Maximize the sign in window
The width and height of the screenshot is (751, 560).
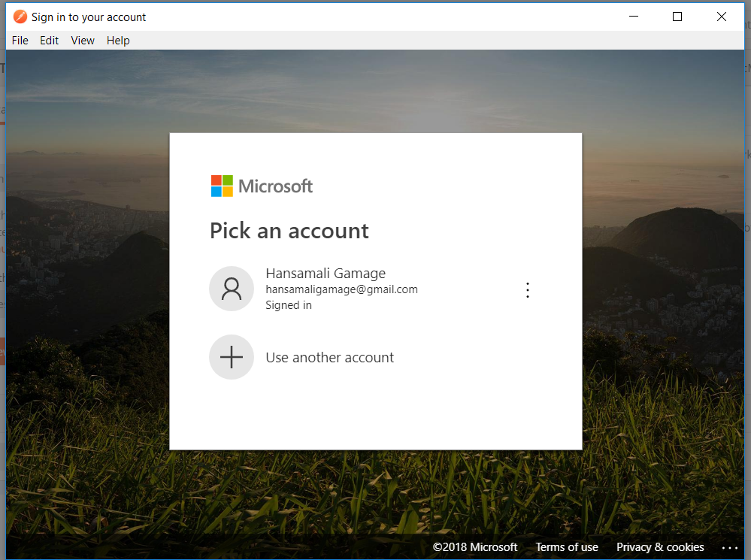click(677, 17)
